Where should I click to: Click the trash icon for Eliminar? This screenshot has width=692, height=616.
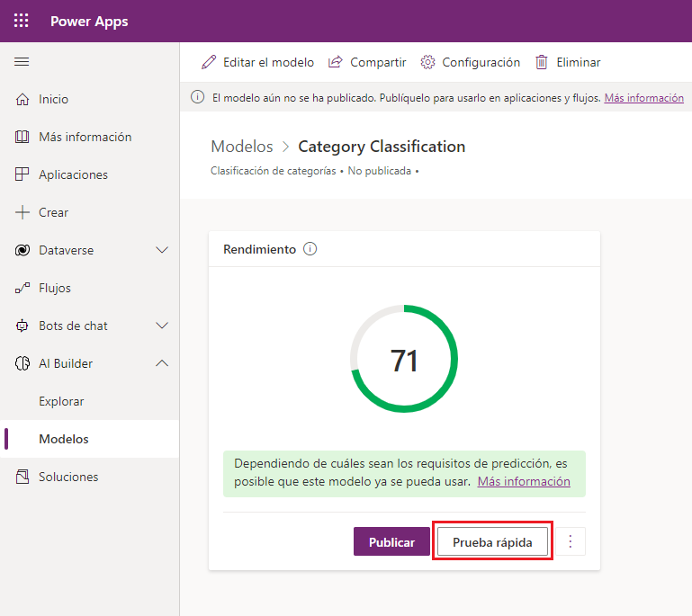tap(542, 62)
